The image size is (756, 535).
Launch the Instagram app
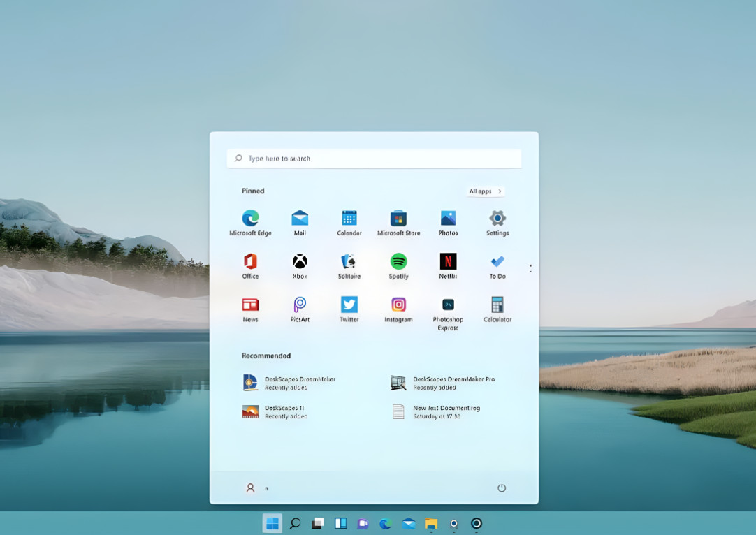coord(398,305)
